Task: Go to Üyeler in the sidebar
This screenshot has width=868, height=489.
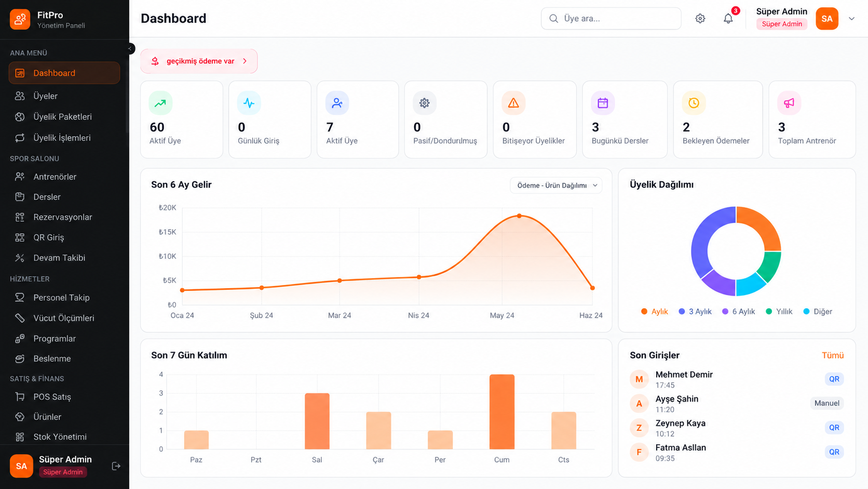Action: 64,96
